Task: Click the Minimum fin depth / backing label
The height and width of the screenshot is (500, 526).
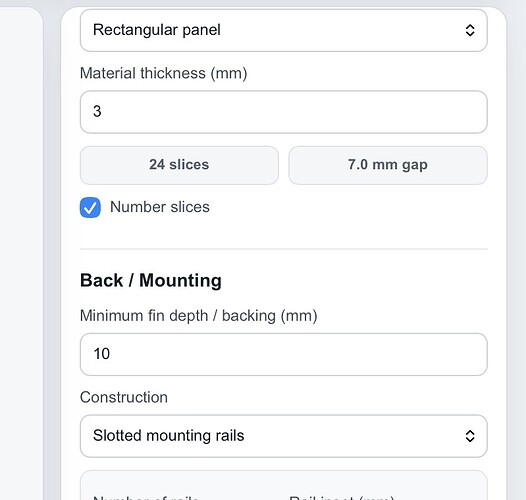Action: [x=198, y=316]
